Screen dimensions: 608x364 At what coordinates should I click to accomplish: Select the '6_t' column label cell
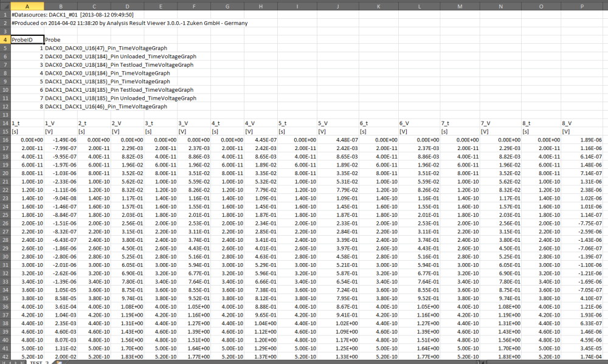[x=378, y=123]
